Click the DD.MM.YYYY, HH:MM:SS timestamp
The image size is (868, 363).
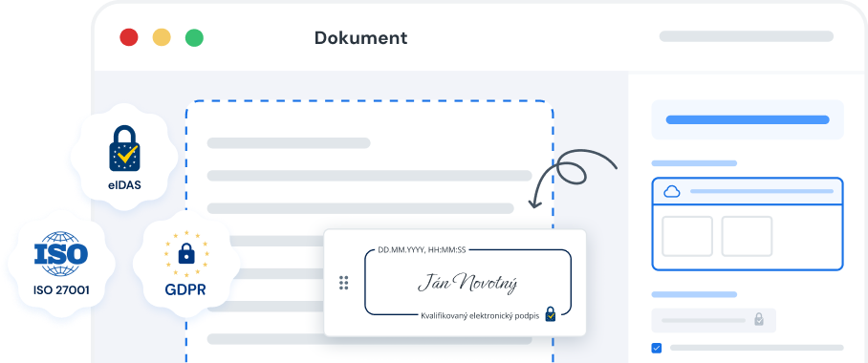[422, 249]
